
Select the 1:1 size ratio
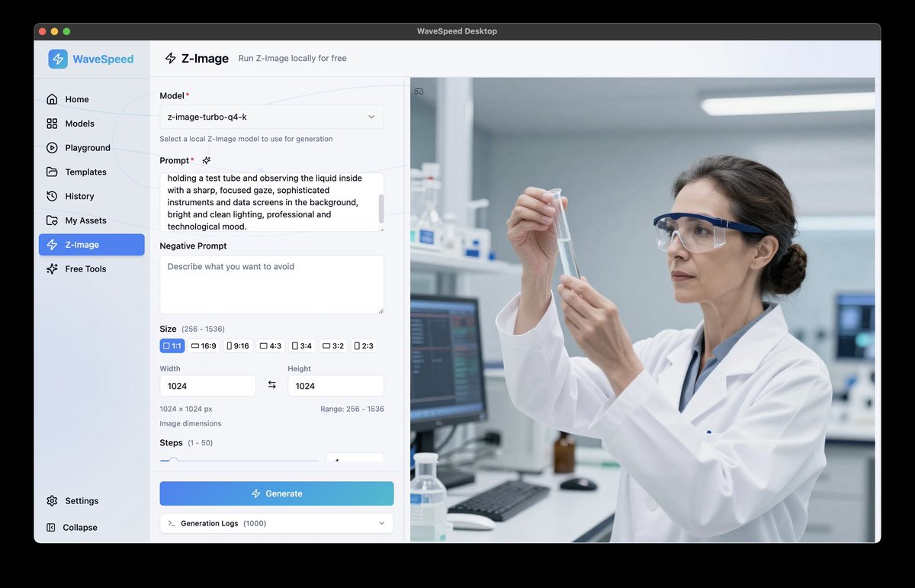point(172,345)
